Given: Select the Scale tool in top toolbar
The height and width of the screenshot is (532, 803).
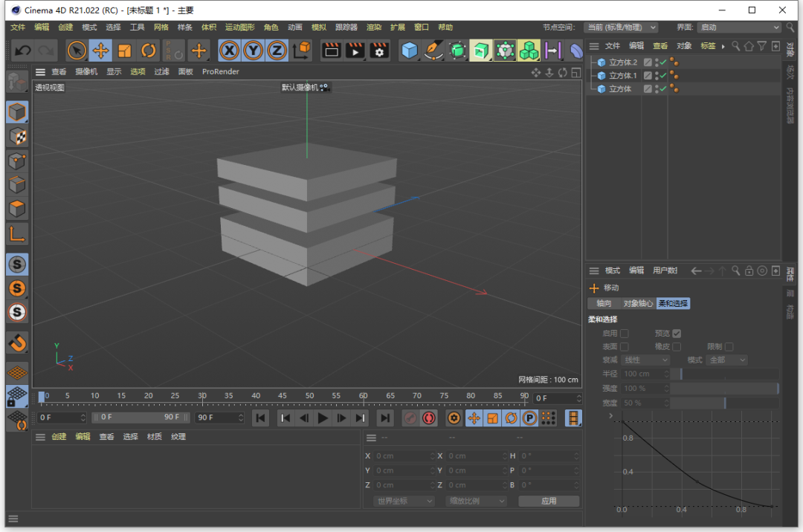Looking at the screenshot, I should [x=124, y=51].
